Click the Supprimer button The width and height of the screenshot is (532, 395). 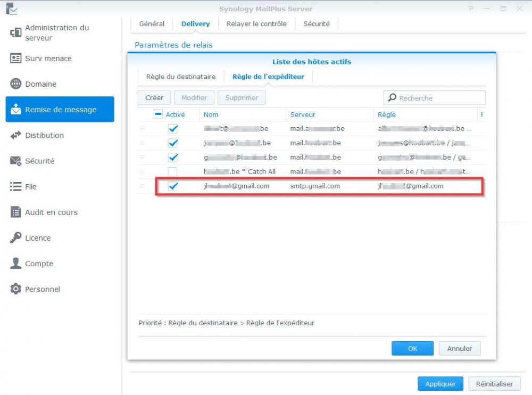(x=242, y=97)
